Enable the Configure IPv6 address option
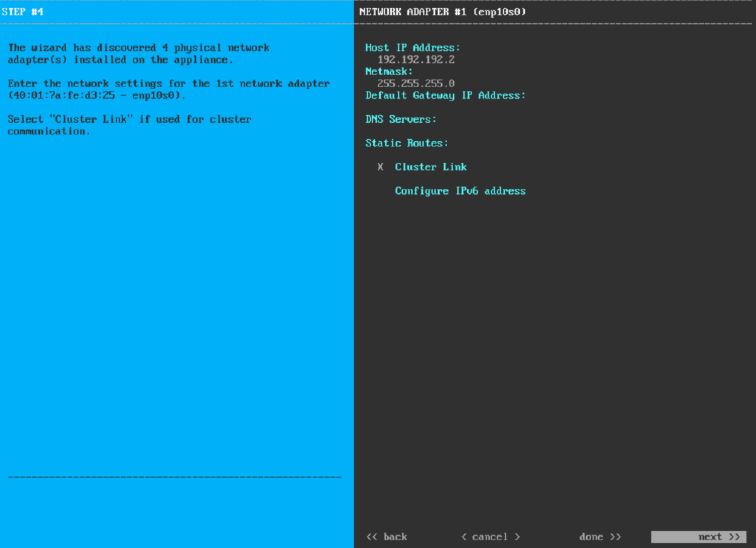The width and height of the screenshot is (756, 548). tap(459, 191)
